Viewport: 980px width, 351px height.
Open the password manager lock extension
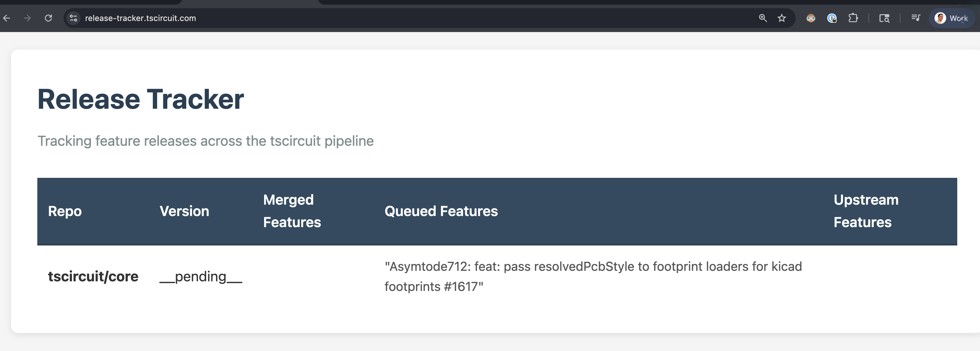pos(832,18)
